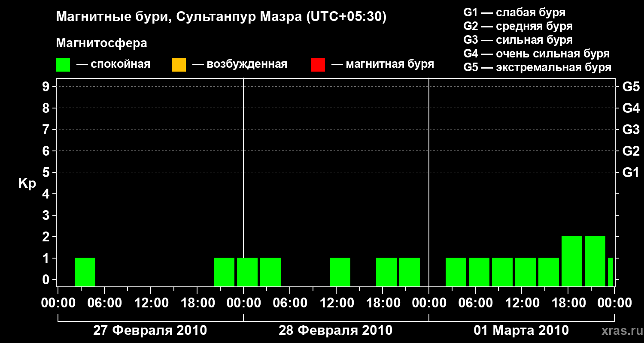644x343 pixels.
Task: Click the Kp axis value 8
Action: pyautogui.click(x=47, y=108)
